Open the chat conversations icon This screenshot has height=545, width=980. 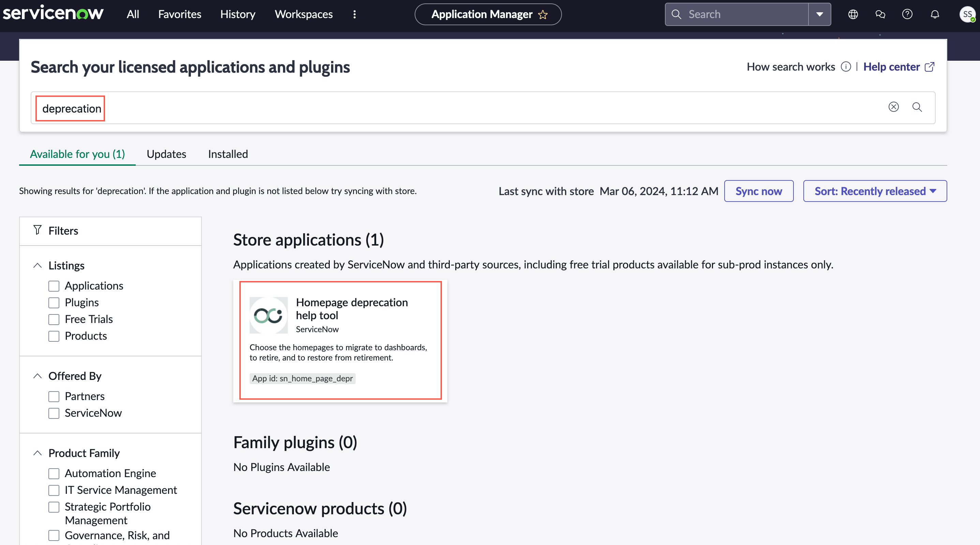point(880,14)
